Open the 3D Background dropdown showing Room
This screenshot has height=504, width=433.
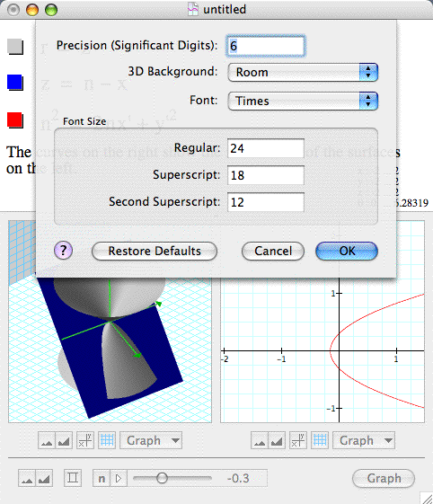(x=303, y=73)
